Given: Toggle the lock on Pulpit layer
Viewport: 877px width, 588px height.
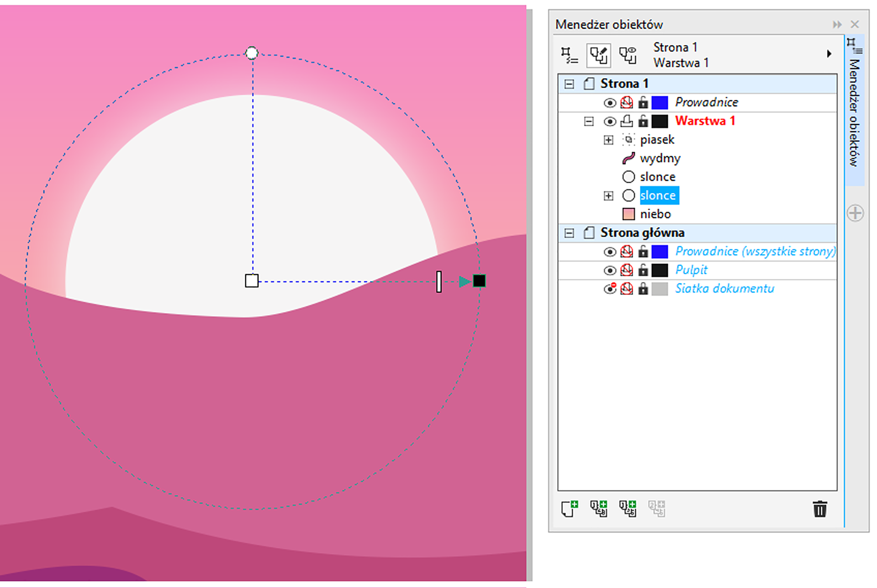Looking at the screenshot, I should coord(643,270).
